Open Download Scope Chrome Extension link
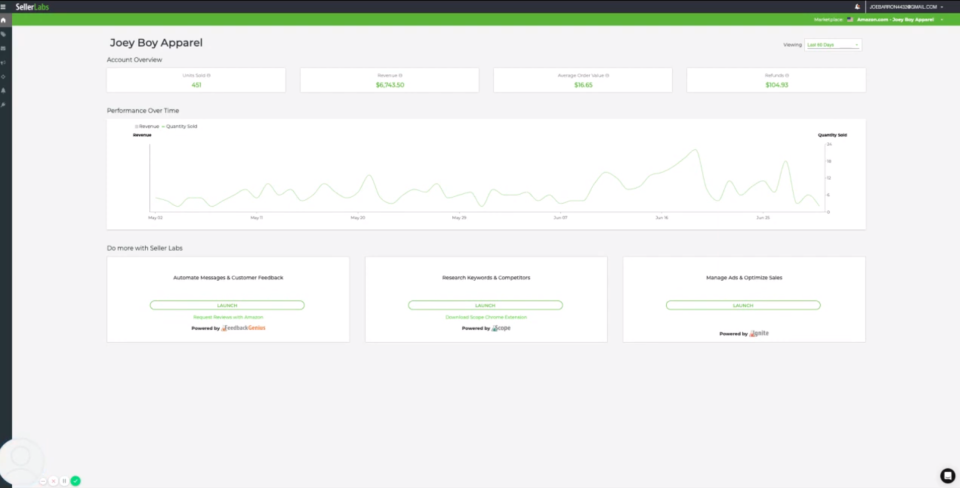This screenshot has width=960, height=488. [486, 317]
